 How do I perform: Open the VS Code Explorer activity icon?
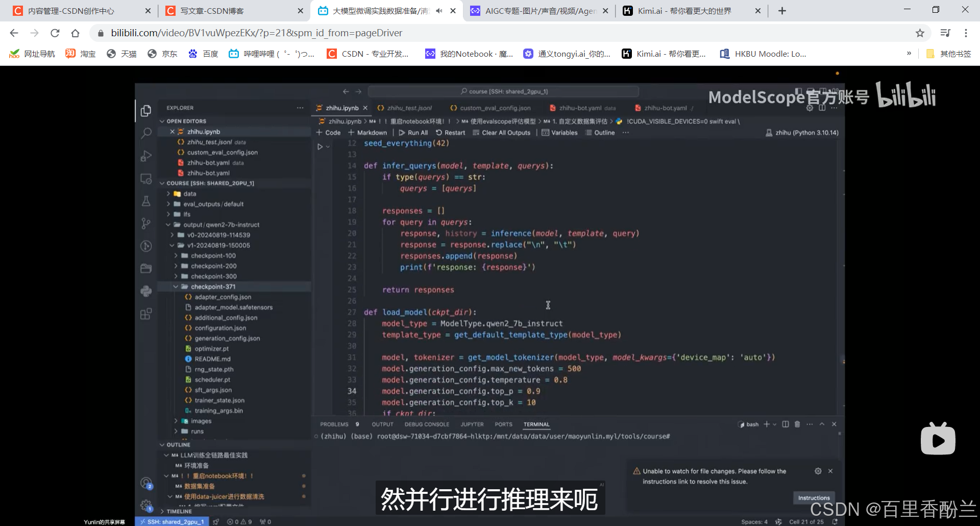tap(146, 111)
